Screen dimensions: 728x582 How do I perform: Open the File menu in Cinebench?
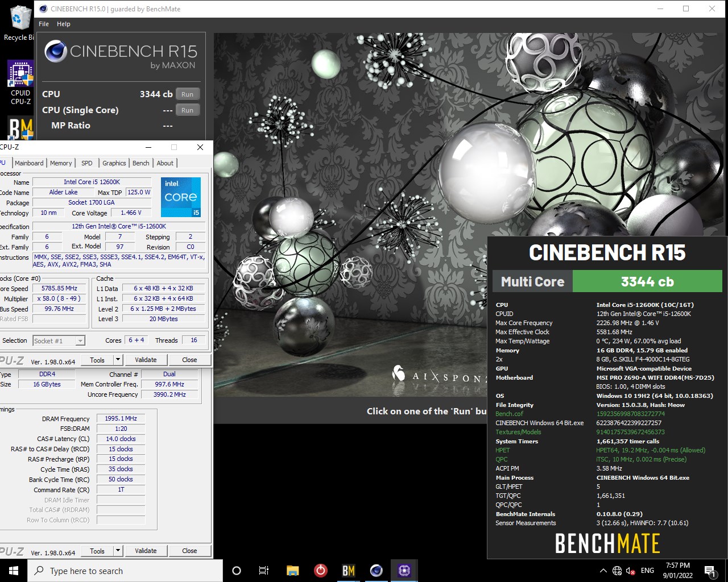pos(44,24)
